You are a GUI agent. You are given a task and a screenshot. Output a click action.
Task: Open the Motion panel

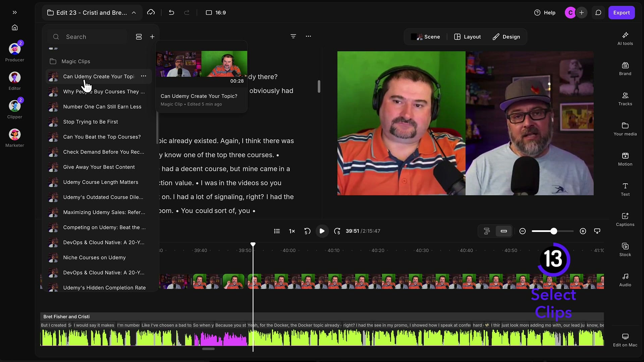pyautogui.click(x=625, y=159)
